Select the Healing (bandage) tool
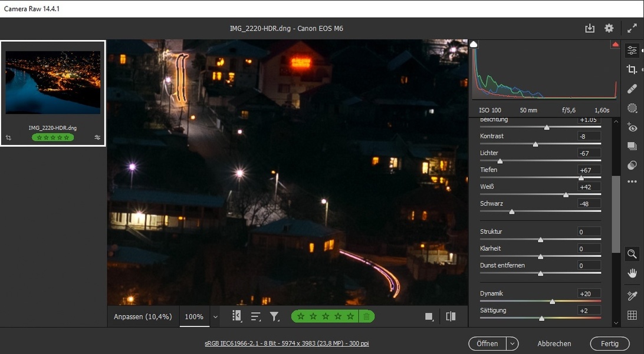The width and height of the screenshot is (644, 354). [x=632, y=89]
